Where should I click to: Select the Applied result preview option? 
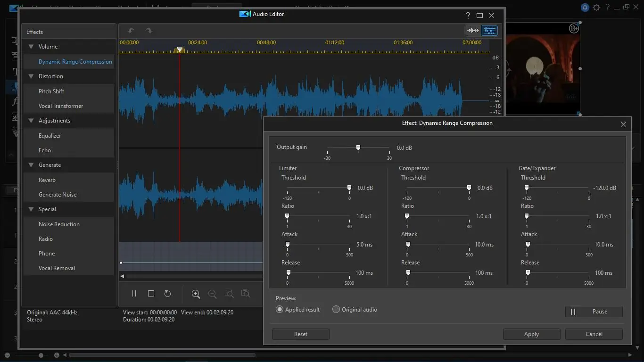(280, 310)
